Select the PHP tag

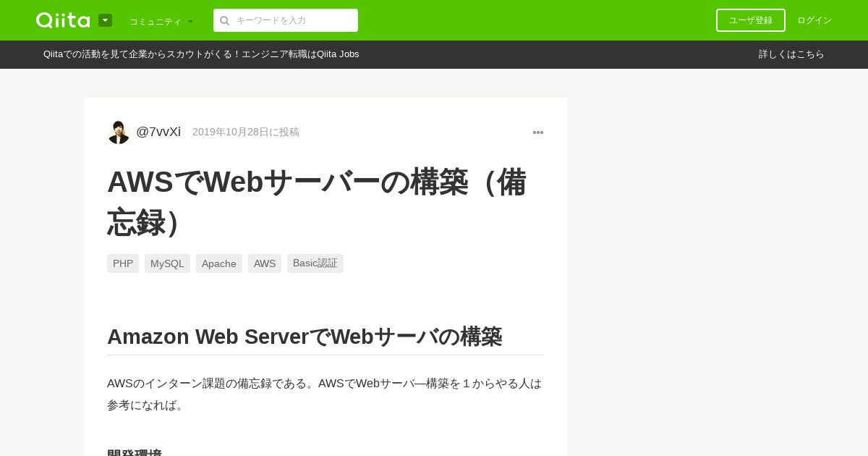coord(123,263)
